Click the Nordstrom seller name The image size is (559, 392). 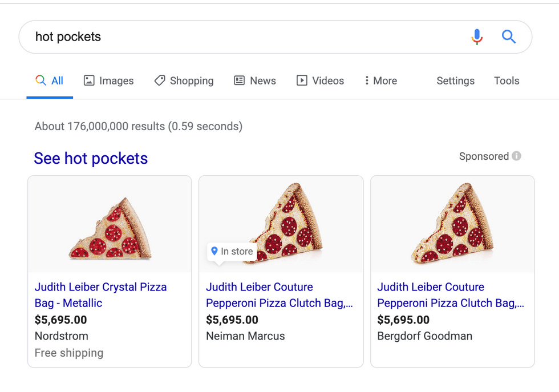pos(62,336)
